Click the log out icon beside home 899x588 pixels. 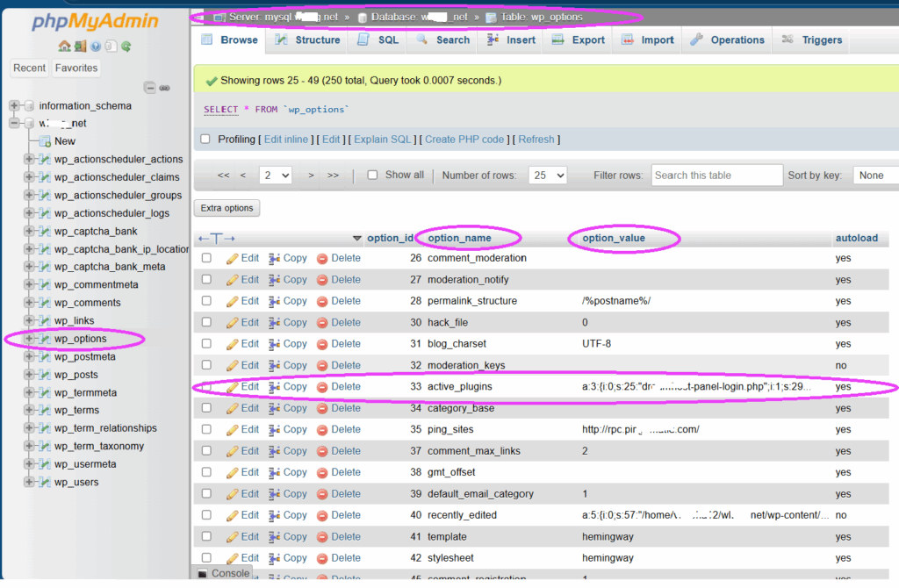(x=80, y=47)
